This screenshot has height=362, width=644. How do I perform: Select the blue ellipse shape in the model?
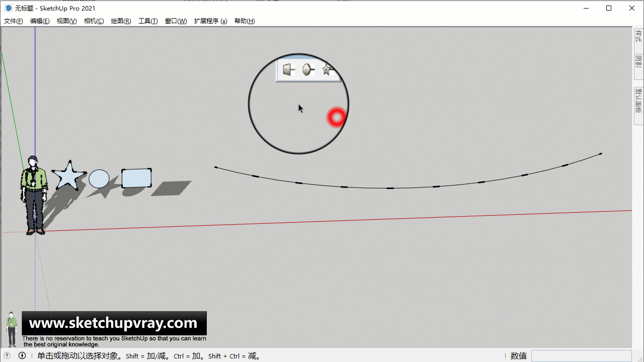[x=99, y=178]
